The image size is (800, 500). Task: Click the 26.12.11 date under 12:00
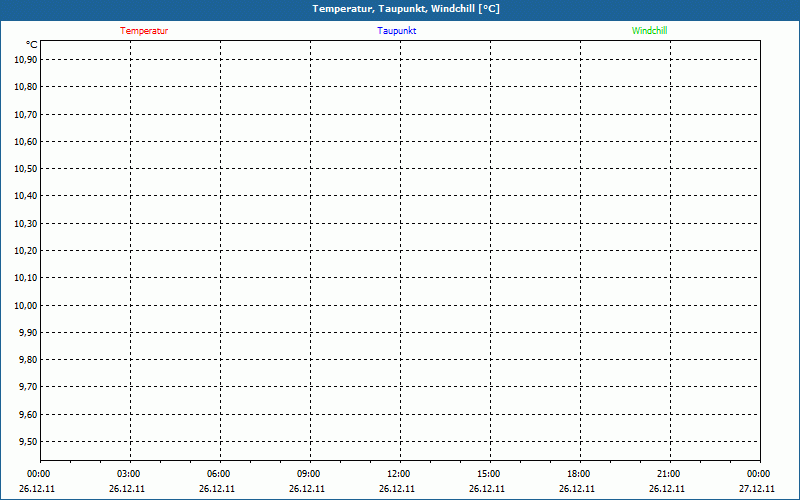[397, 489]
